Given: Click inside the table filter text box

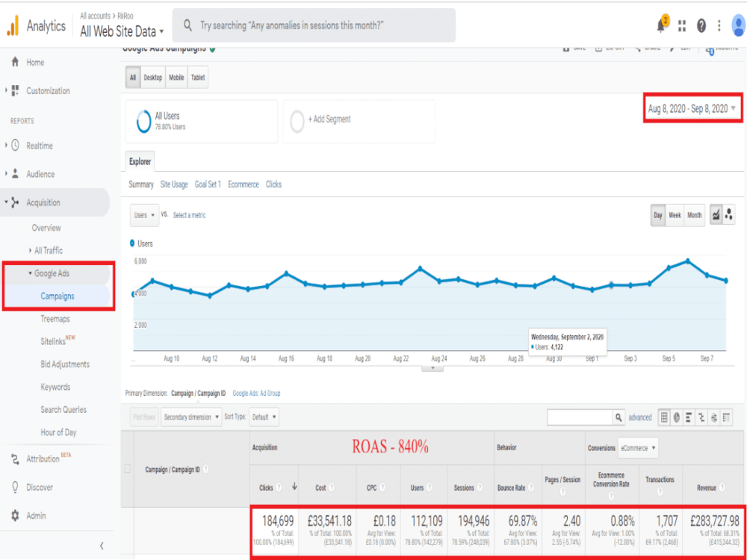Looking at the screenshot, I should [x=580, y=417].
